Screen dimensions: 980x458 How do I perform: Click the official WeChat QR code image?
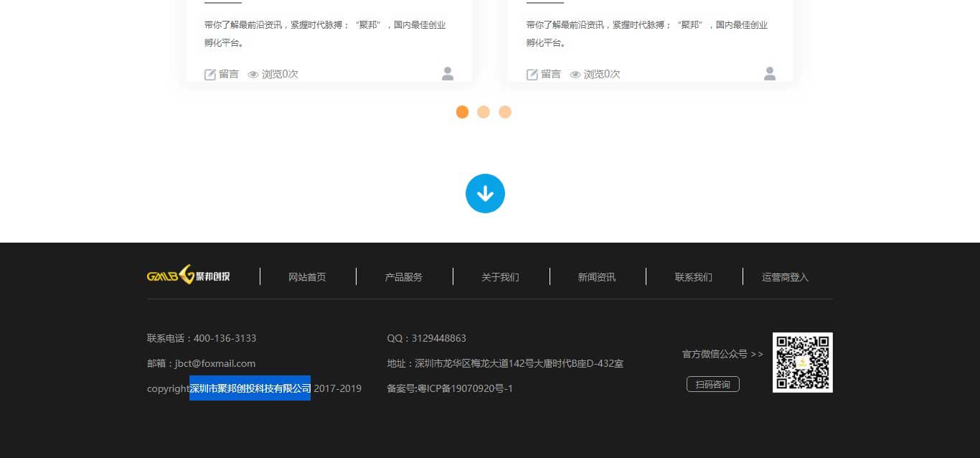click(x=802, y=362)
